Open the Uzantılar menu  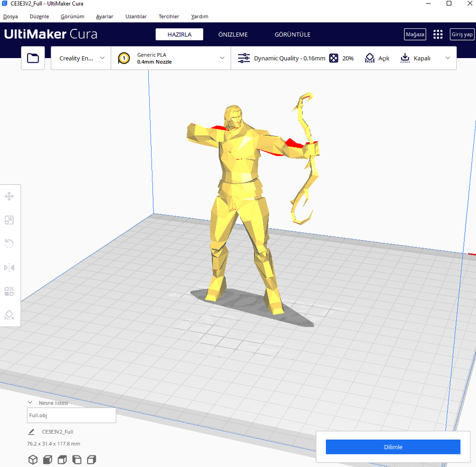[136, 16]
